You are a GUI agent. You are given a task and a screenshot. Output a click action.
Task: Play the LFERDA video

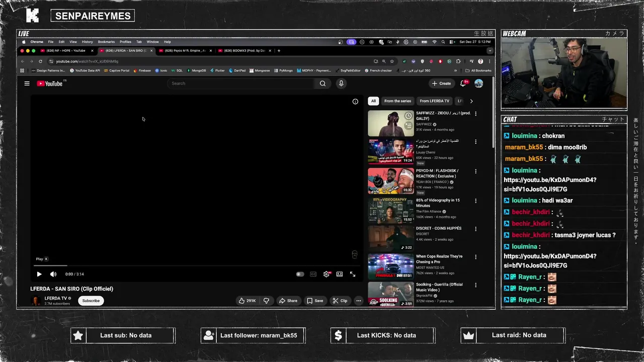(x=39, y=274)
